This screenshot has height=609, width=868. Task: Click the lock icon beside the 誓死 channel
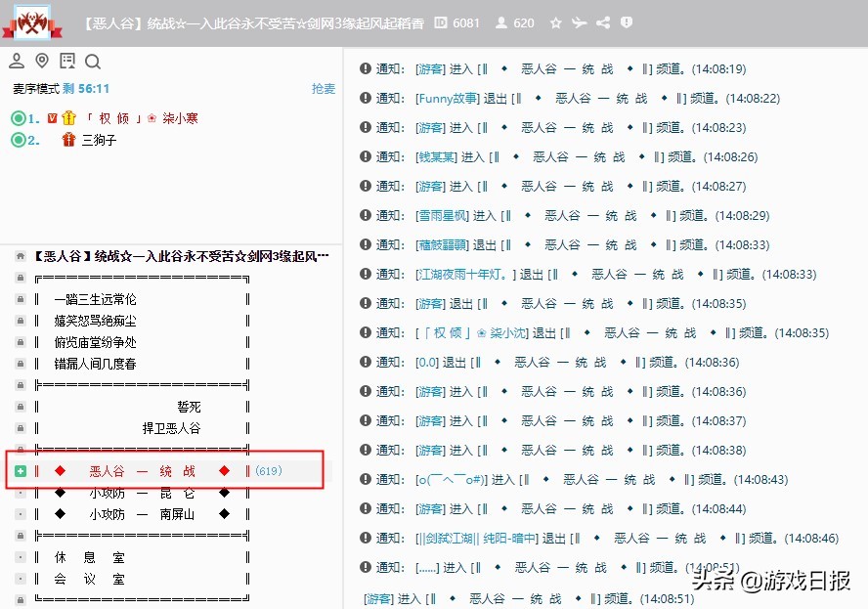click(22, 406)
